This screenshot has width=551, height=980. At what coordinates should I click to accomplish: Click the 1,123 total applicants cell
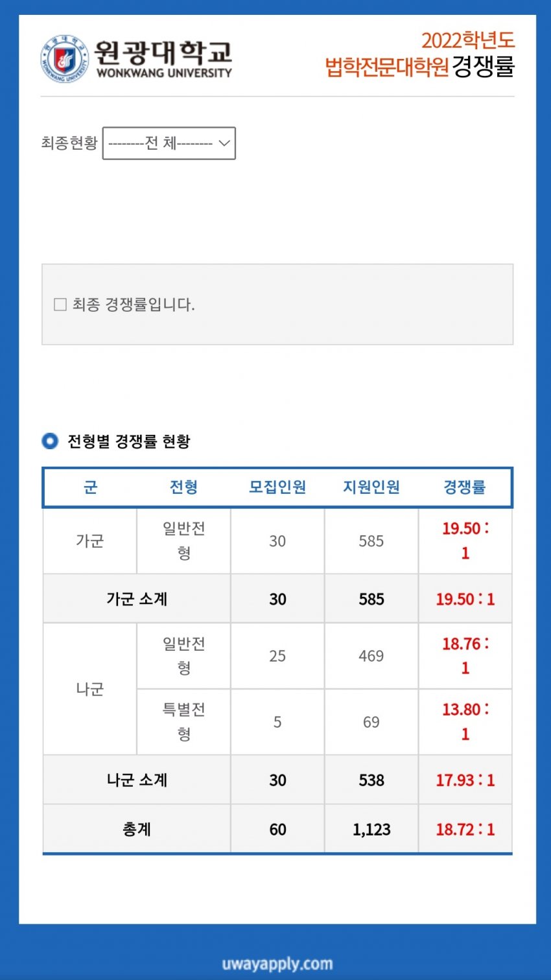(371, 829)
